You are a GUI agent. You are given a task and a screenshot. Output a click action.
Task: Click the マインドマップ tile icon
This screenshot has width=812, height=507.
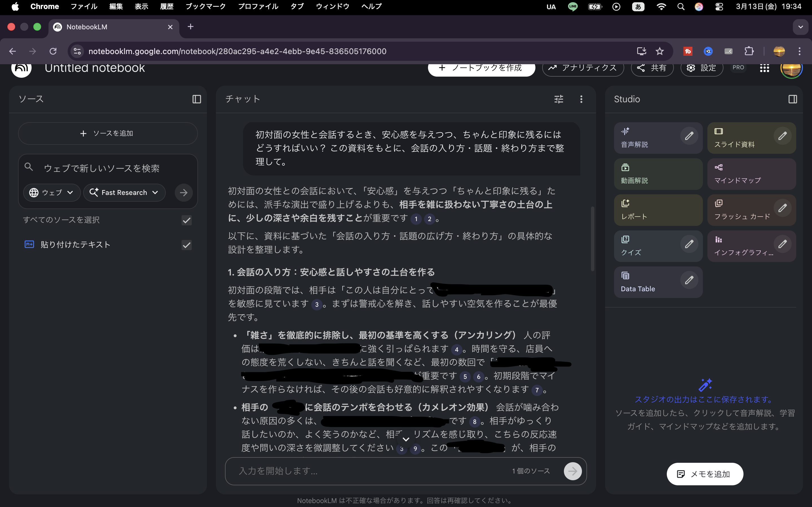pyautogui.click(x=718, y=167)
